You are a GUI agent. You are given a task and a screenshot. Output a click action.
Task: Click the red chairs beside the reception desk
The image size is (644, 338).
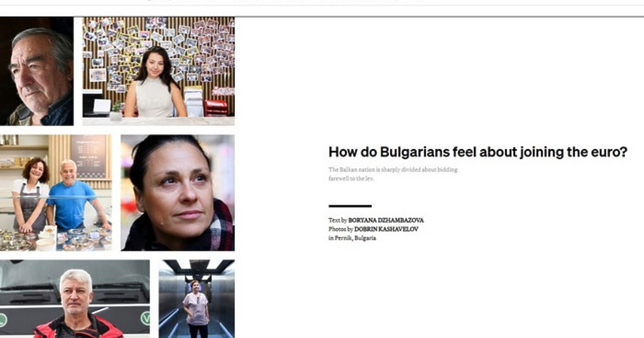(216, 107)
